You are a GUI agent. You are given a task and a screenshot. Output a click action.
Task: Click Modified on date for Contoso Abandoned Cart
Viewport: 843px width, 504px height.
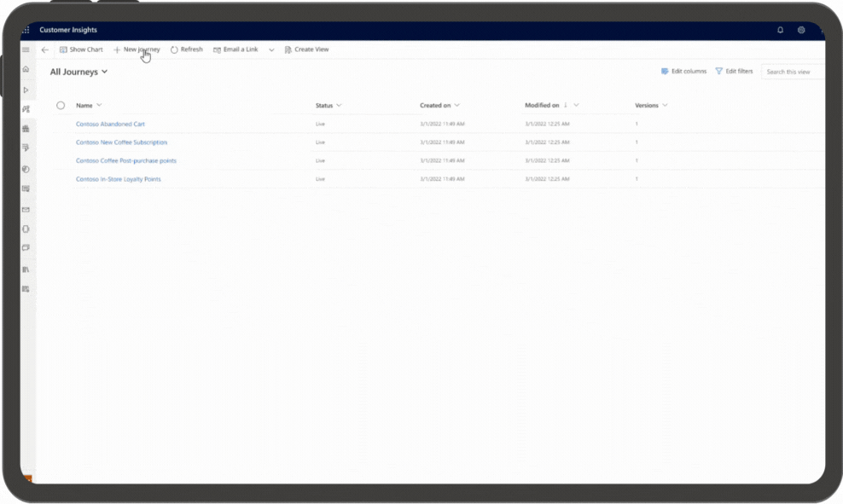(547, 125)
